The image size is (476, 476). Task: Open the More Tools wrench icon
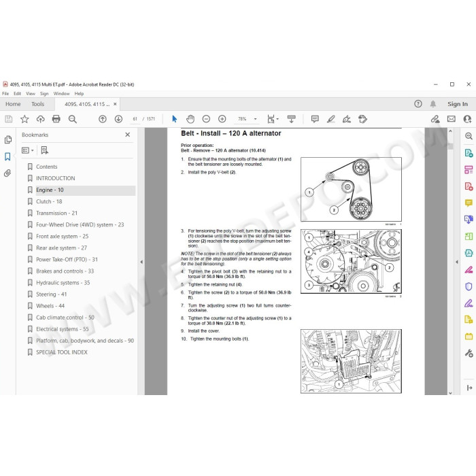(x=469, y=353)
